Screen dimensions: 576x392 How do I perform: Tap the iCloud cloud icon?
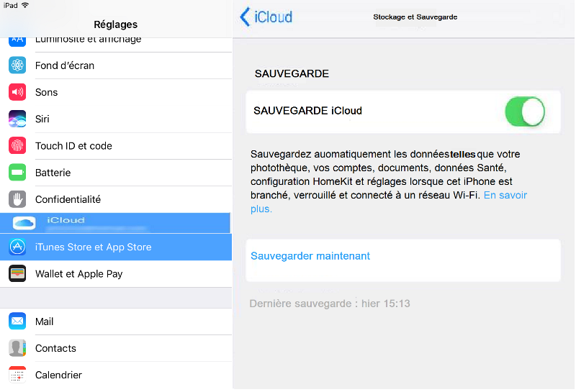(24, 223)
